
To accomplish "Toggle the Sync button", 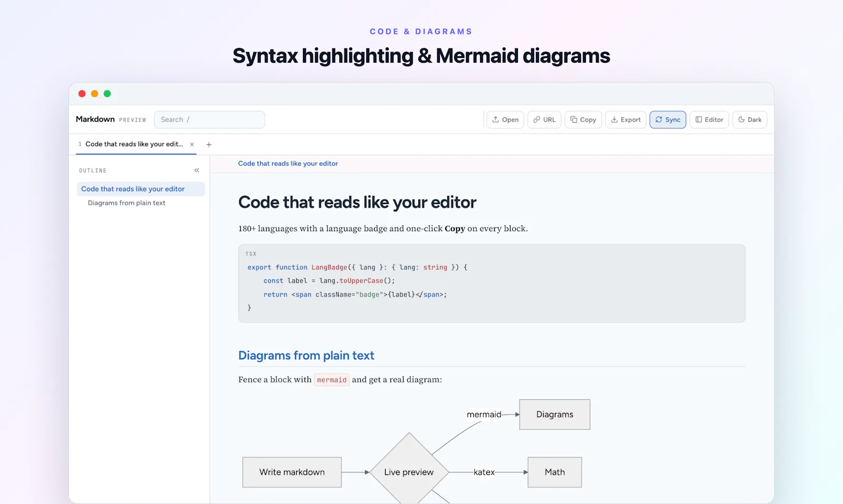I will tap(668, 120).
